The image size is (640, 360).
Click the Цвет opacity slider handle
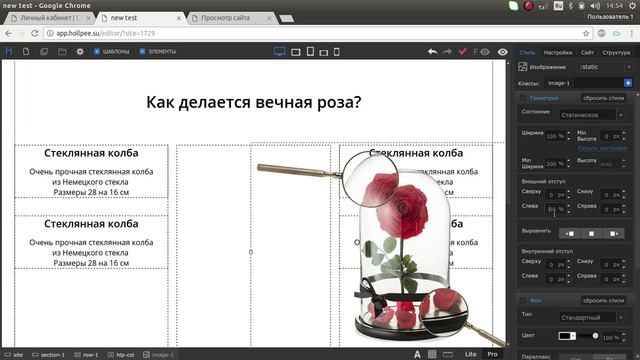point(595,336)
